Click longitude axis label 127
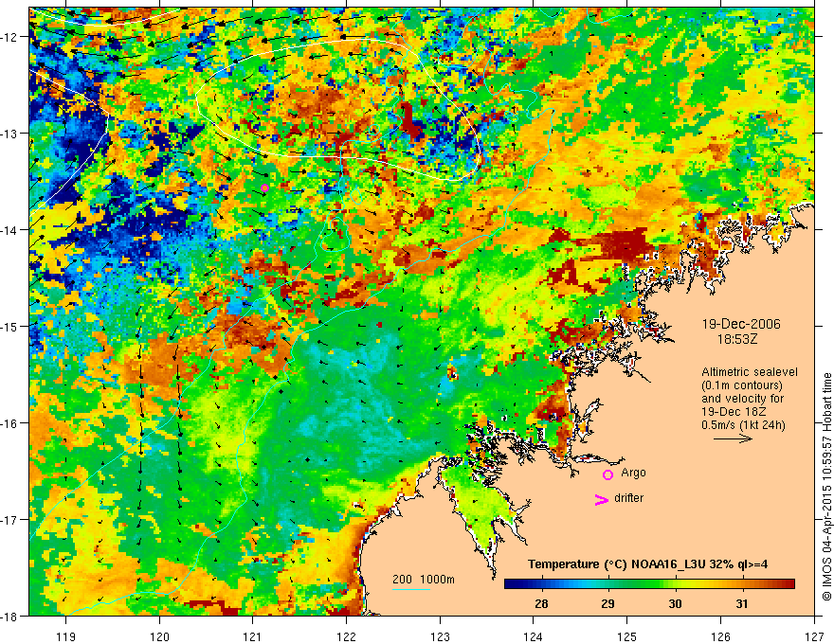Image resolution: width=834 pixels, height=644 pixels. pos(814,636)
